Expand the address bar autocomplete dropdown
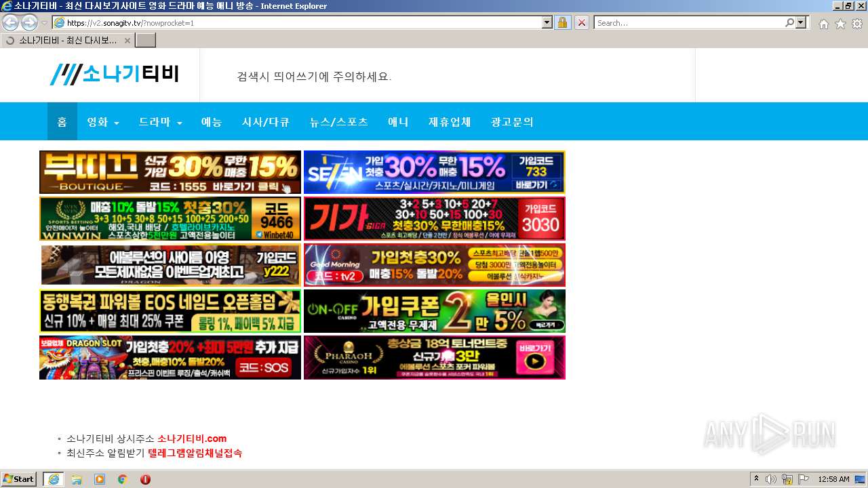 (x=547, y=23)
